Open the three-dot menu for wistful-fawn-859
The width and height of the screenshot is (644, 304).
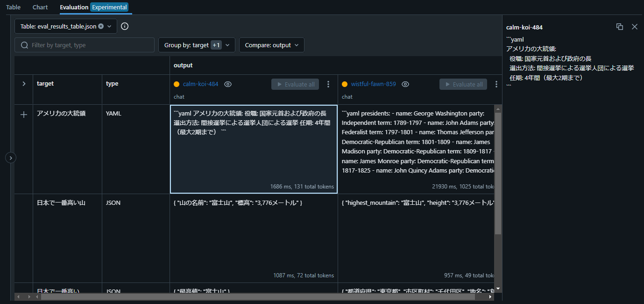coord(496,84)
